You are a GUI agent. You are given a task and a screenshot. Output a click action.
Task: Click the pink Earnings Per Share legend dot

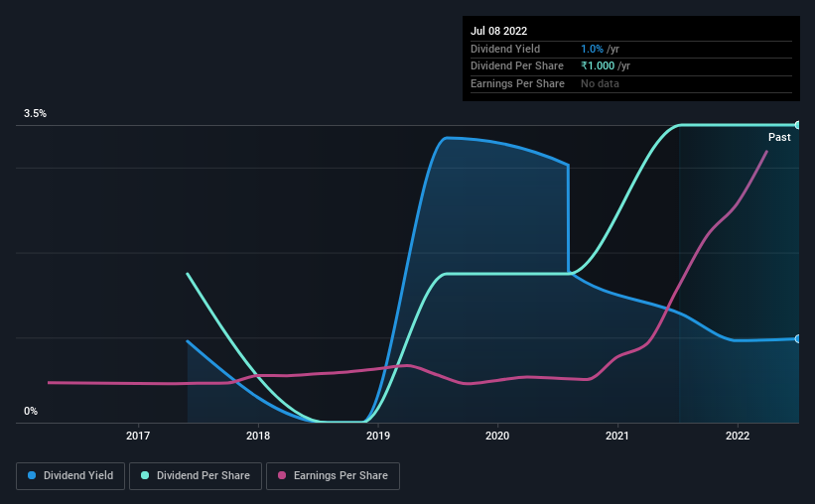[282, 475]
